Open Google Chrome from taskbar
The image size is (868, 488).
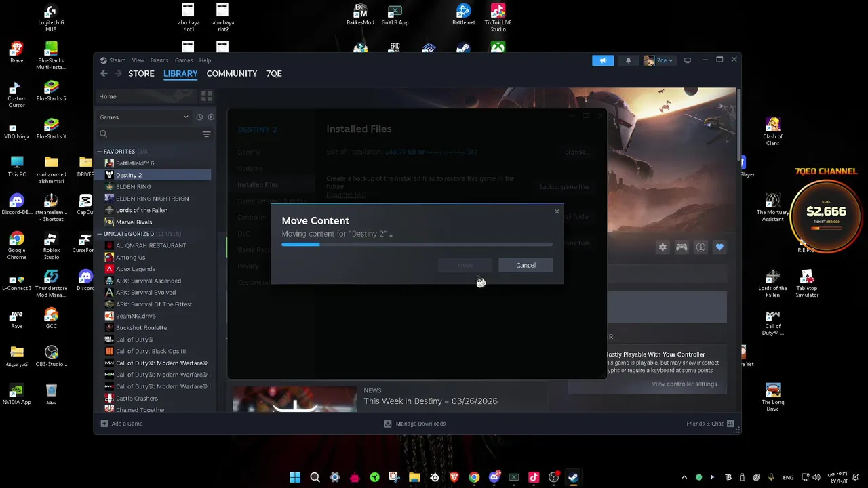[x=474, y=477]
